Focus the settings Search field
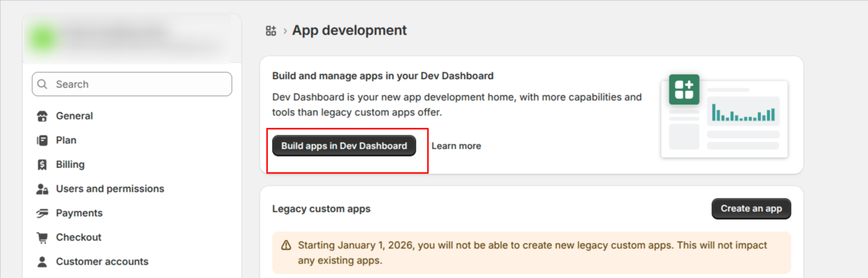Screen dimensions: 868x278 (140, 84)
